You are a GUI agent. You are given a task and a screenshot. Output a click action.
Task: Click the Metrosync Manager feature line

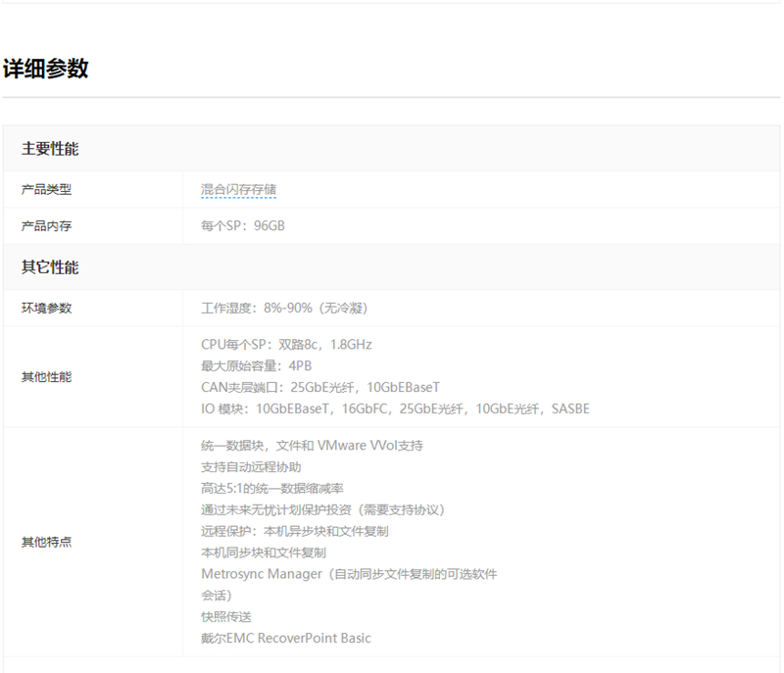pyautogui.click(x=348, y=574)
